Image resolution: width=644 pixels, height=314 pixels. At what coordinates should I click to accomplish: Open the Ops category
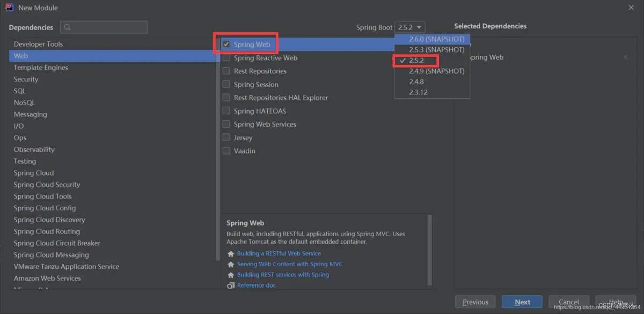click(x=20, y=138)
